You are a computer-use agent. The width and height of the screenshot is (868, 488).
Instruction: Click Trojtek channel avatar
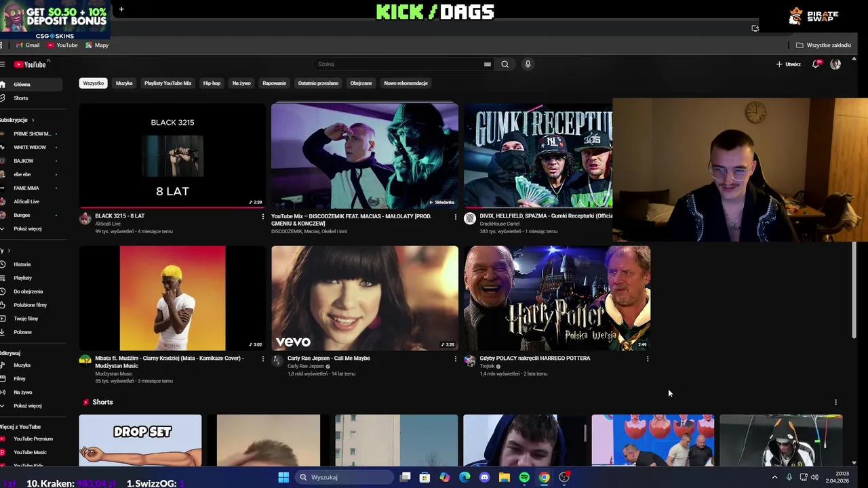click(469, 361)
